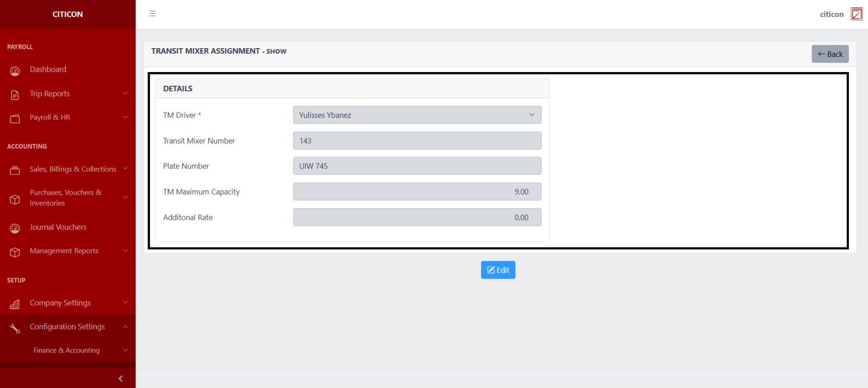Screen dimensions: 868x388
Task: Collapse the sidebar with the left arrow
Action: [121, 378]
